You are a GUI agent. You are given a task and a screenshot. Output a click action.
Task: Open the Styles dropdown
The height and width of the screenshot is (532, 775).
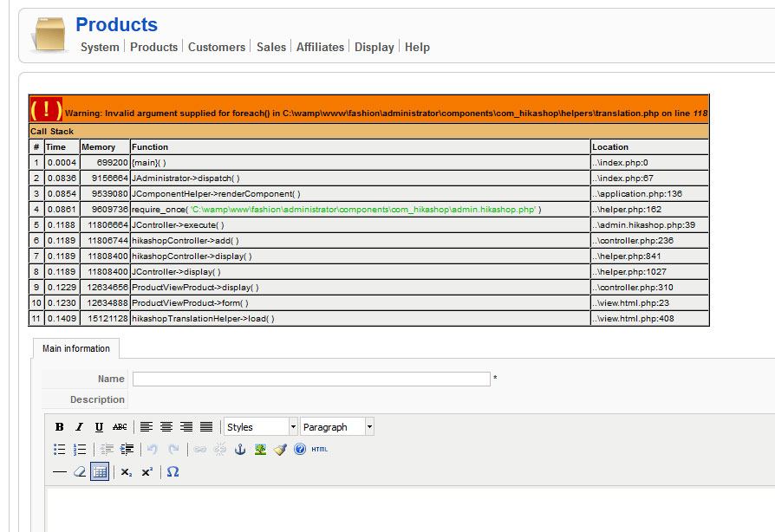260,427
